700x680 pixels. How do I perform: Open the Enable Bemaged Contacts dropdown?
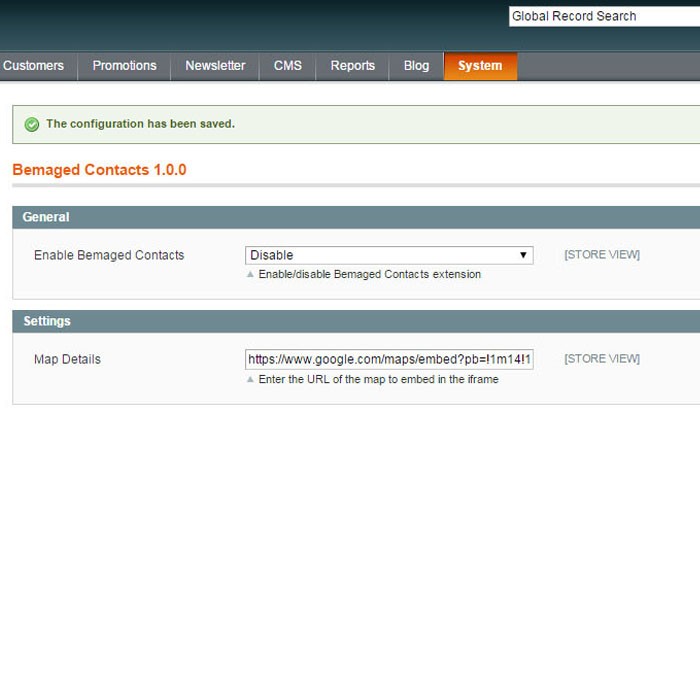point(389,255)
